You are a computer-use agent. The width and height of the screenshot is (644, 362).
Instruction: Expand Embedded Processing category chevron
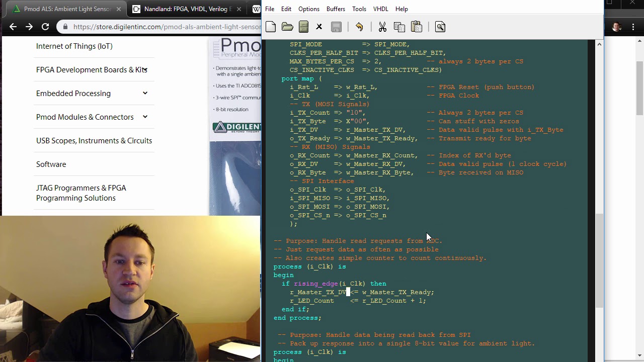pyautogui.click(x=145, y=93)
